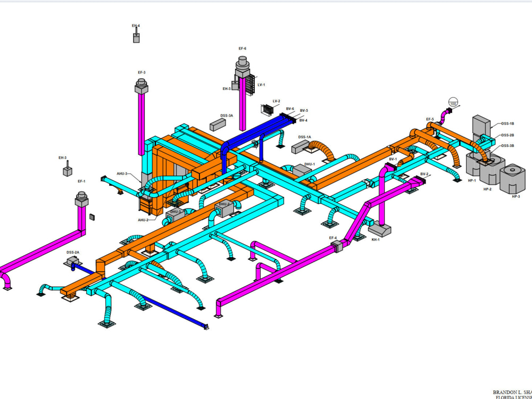Click the KH-1 gray hood box

(x=379, y=230)
